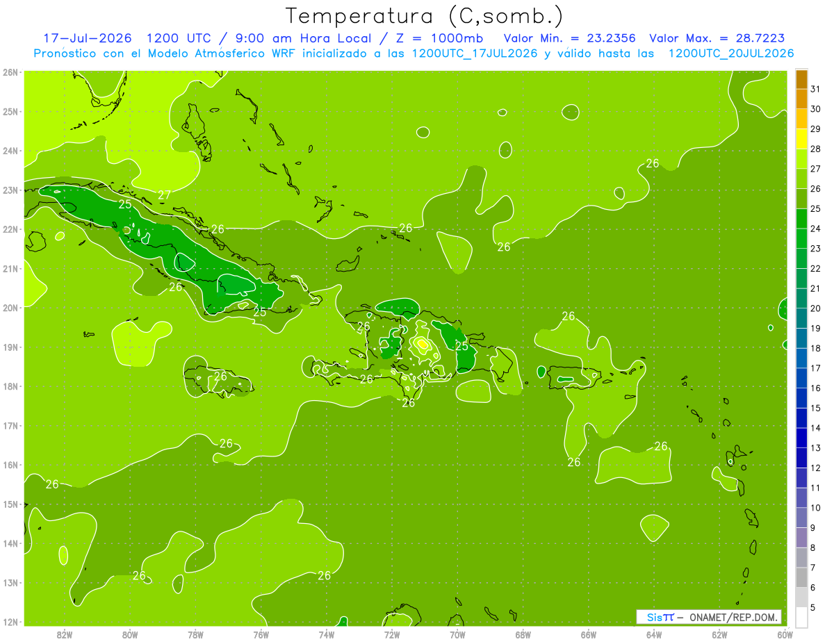Select the 19N latitude axis label
This screenshot has height=644, width=834.
pyautogui.click(x=10, y=347)
